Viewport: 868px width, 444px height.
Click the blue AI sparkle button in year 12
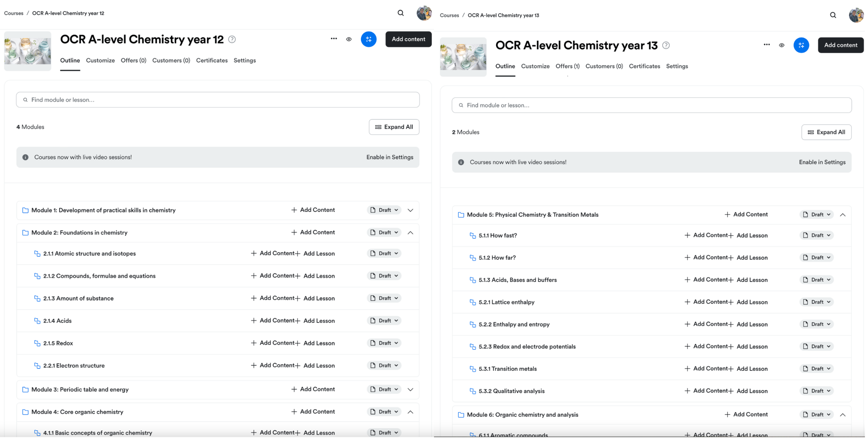tap(369, 39)
